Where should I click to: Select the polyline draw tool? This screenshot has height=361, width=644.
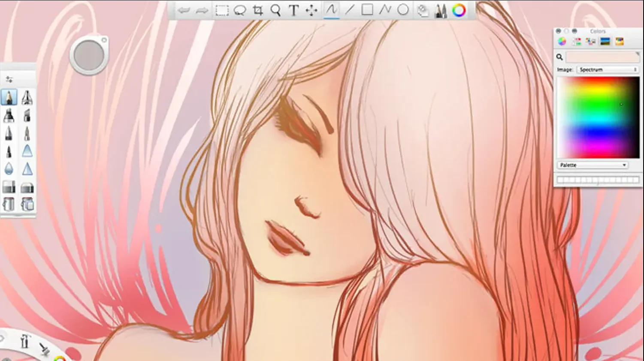(385, 9)
